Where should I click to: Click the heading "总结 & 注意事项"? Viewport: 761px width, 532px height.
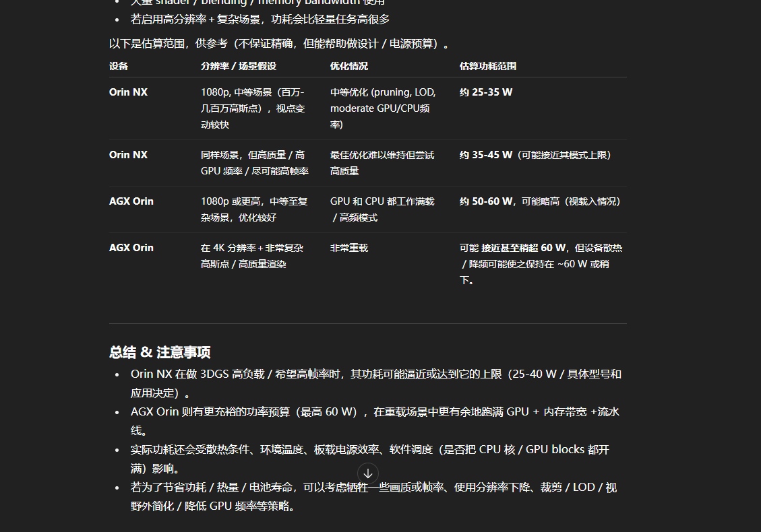click(x=160, y=352)
